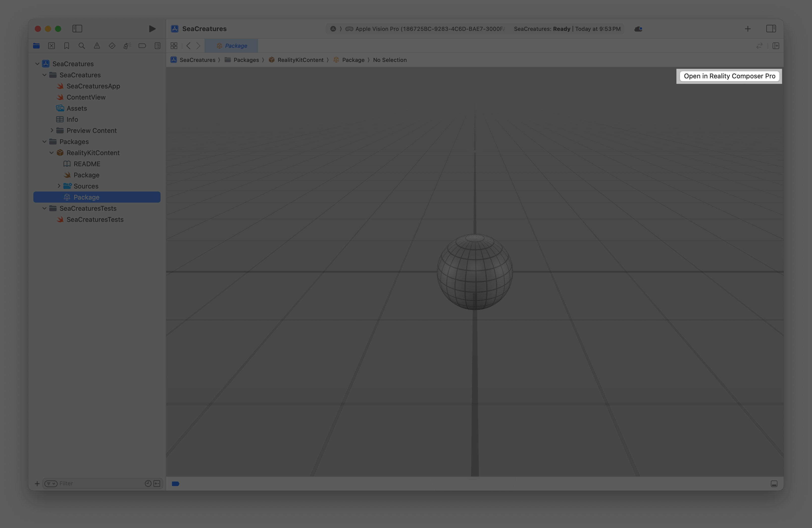Open the Bookmarks navigator
Image resolution: width=812 pixels, height=528 pixels.
click(x=66, y=45)
